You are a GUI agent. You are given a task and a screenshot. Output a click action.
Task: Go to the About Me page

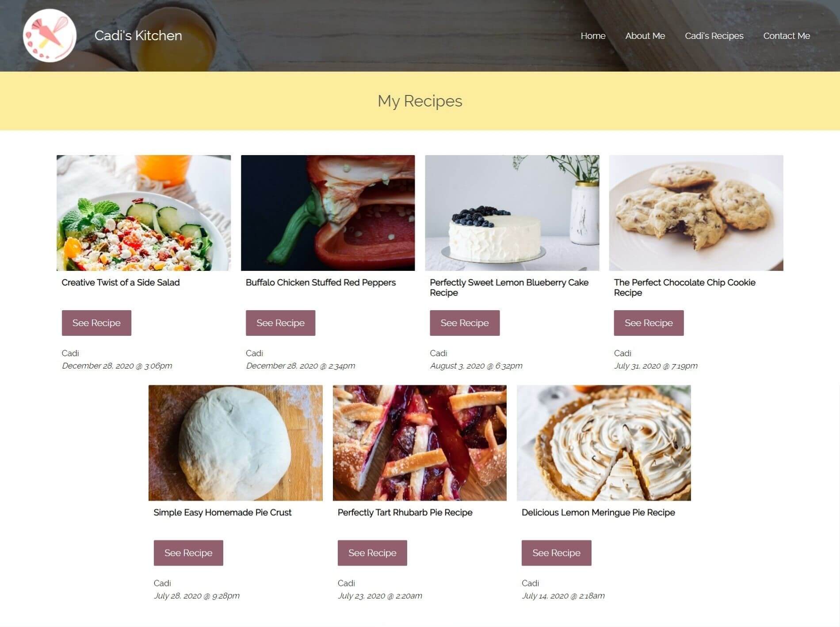pyautogui.click(x=645, y=36)
